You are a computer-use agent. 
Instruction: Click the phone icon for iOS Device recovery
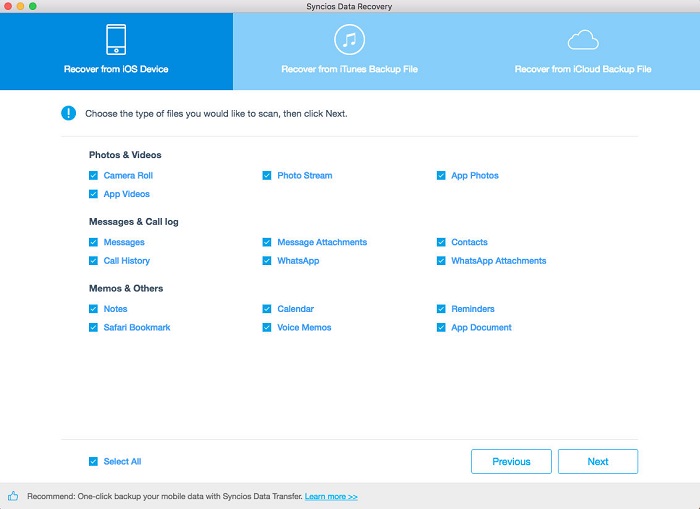pyautogui.click(x=116, y=40)
